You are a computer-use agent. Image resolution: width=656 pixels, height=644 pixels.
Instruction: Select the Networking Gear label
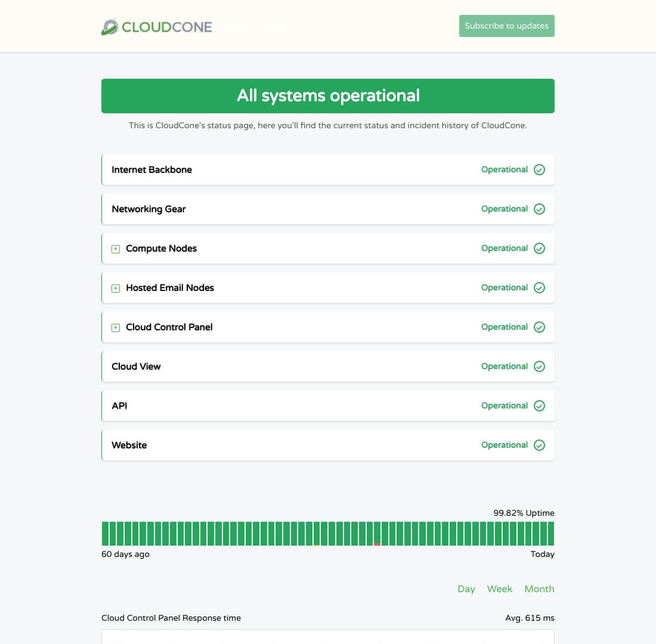tap(148, 209)
